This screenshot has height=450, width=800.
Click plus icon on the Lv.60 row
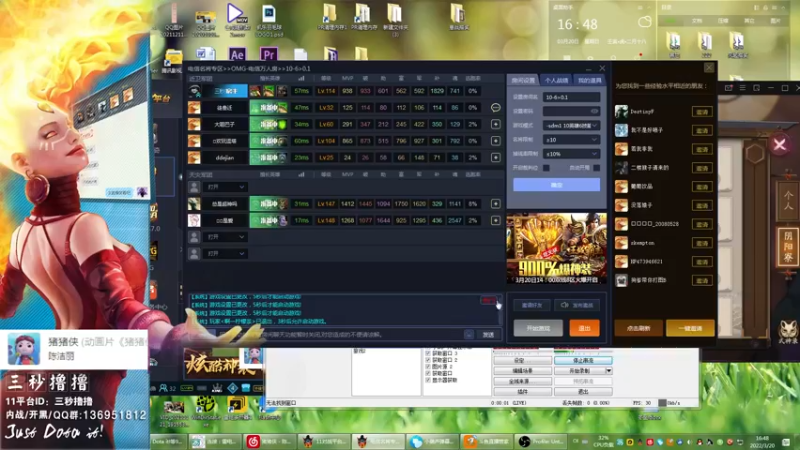(x=495, y=124)
